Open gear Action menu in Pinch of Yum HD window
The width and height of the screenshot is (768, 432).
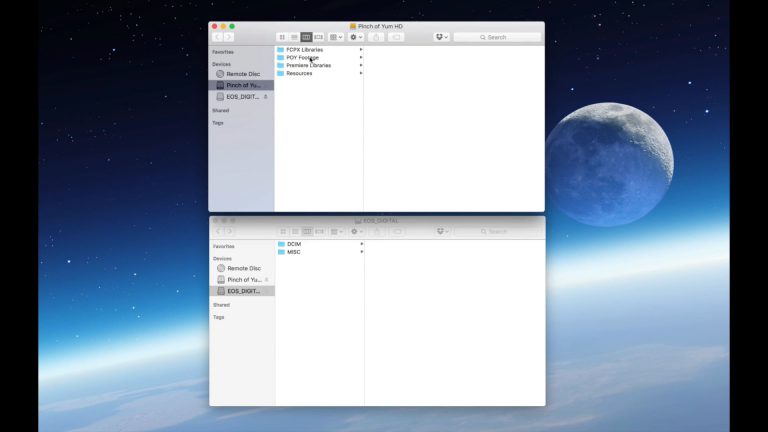[356, 37]
